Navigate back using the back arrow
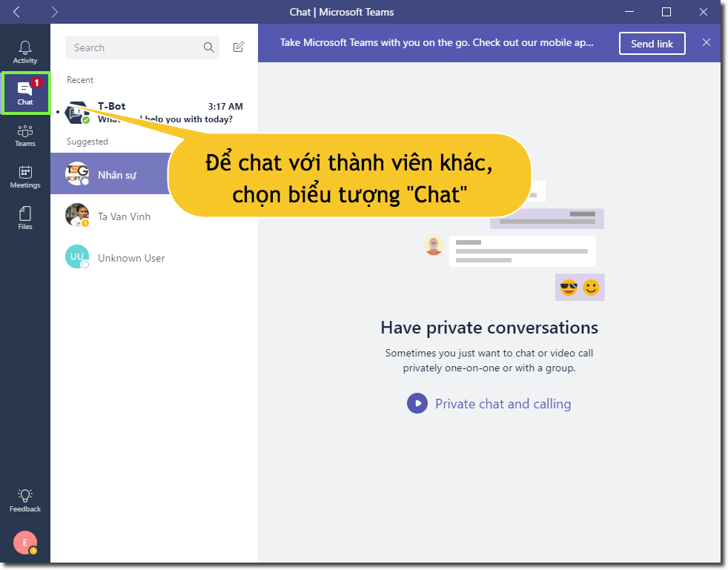This screenshot has width=728, height=570. pos(16,12)
